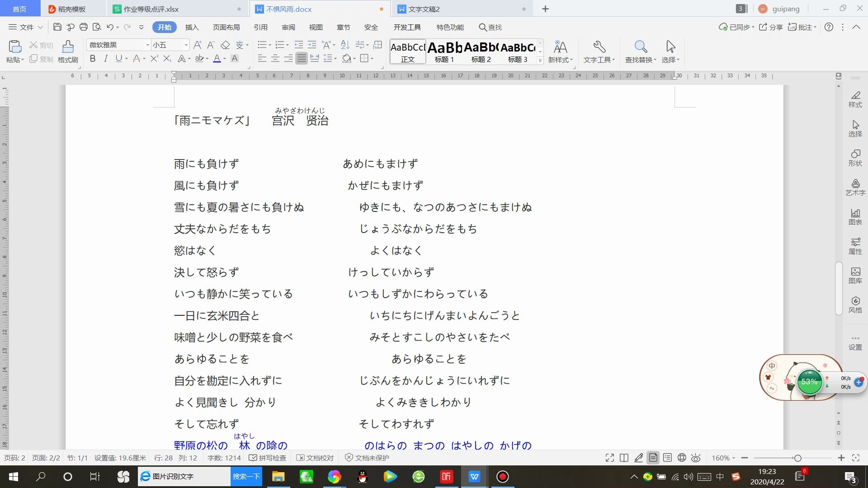Screen dimensions: 868x488
Task: Expand the underline style dropdown arrow
Action: click(x=127, y=58)
